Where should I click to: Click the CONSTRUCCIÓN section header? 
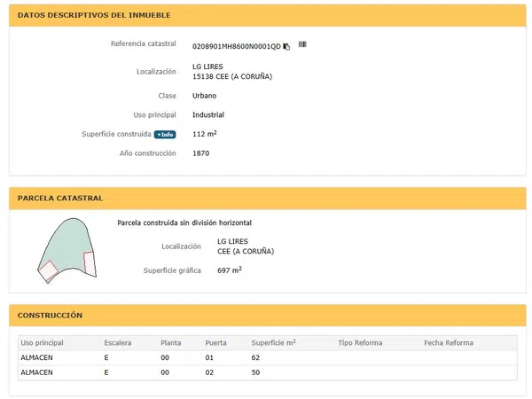(50, 315)
